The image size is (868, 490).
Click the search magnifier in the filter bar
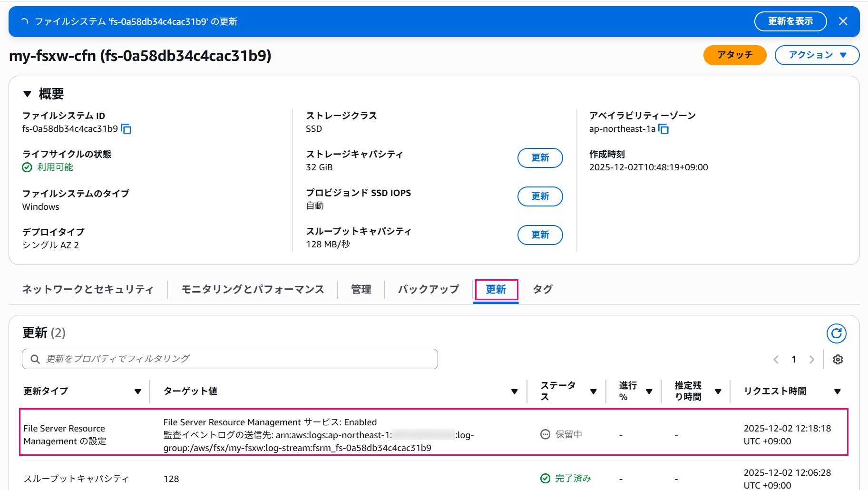[35, 359]
